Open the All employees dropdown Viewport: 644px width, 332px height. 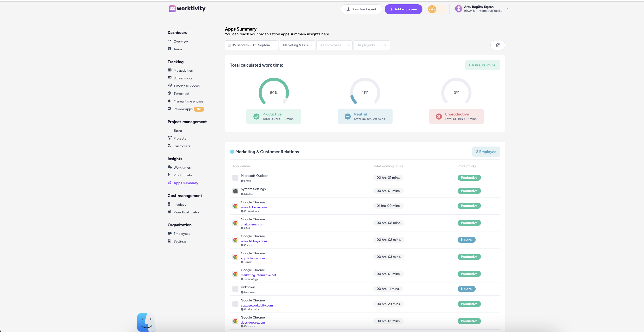(x=334, y=45)
